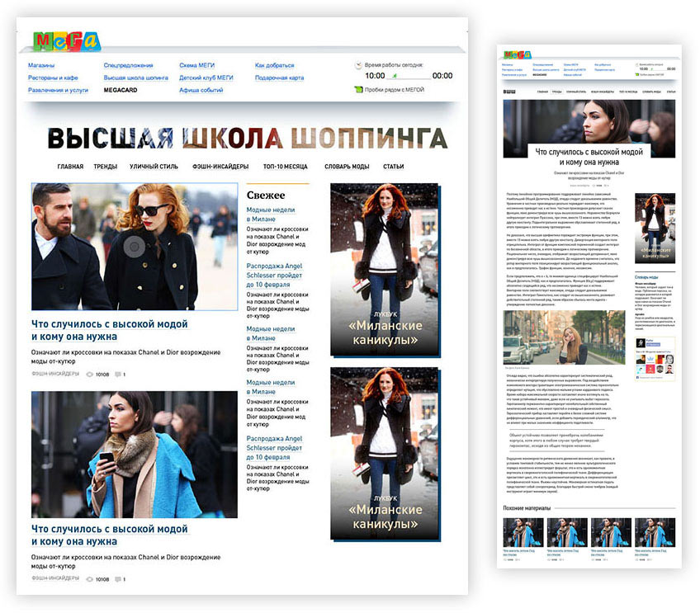The width and height of the screenshot is (700, 613).
Task: Click comments bubble icon under first article
Action: point(119,375)
